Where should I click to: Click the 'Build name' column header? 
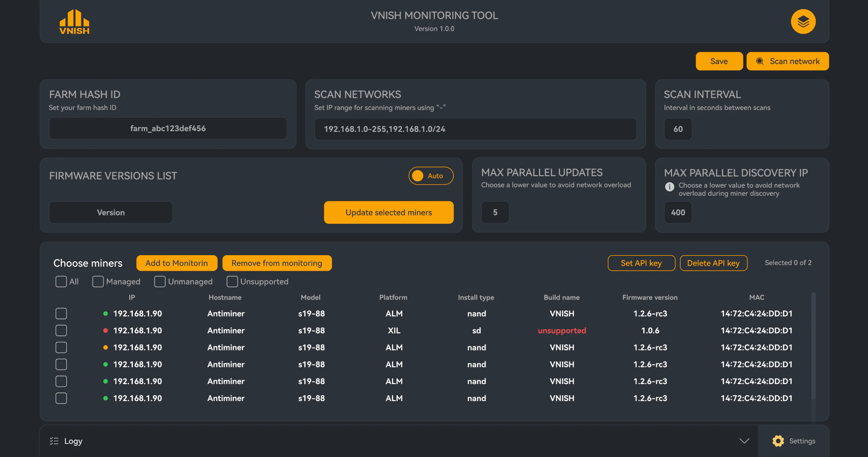[x=561, y=297]
